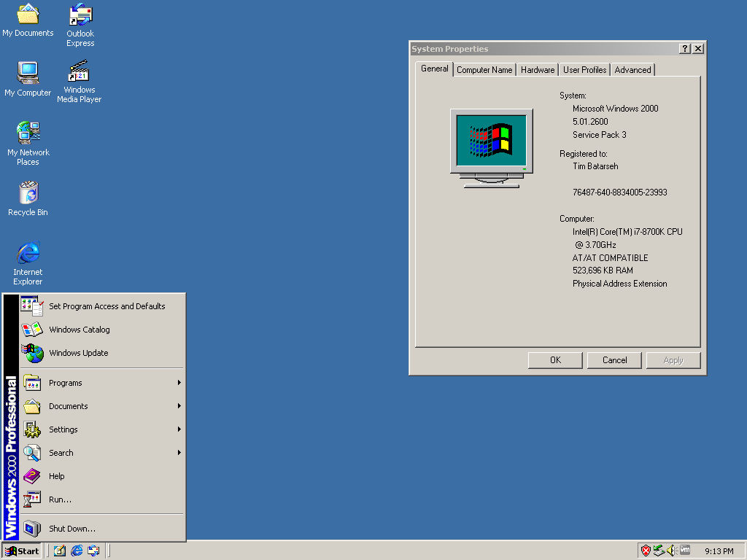Viewport: 747px width, 560px height.
Task: Click the Search magnifier icon in Start menu
Action: 32,452
